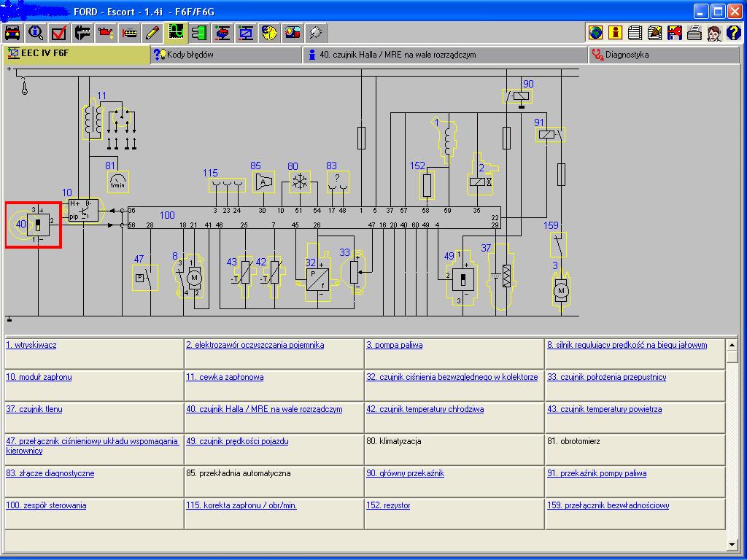Open '100. zespół sterowania' link

point(46,505)
